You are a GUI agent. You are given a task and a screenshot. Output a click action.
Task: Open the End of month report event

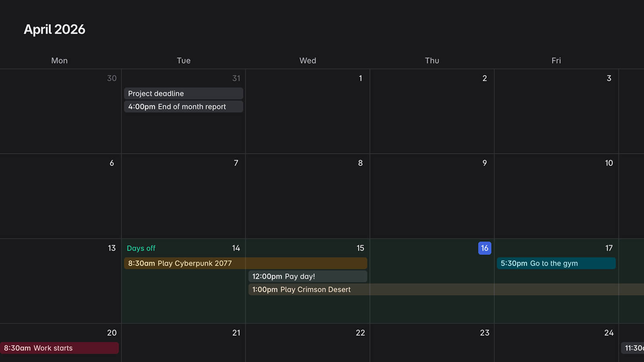click(184, 107)
